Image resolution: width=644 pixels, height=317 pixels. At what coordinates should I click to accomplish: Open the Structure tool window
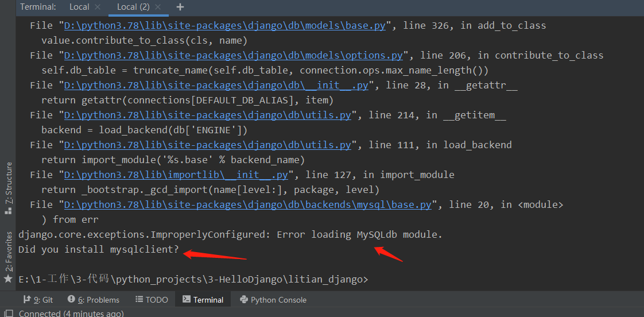pos(8,183)
